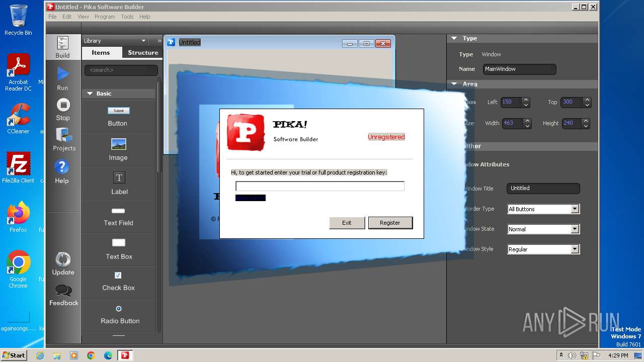Switch to the Structure tab
This screenshot has height=362, width=644.
point(143,52)
